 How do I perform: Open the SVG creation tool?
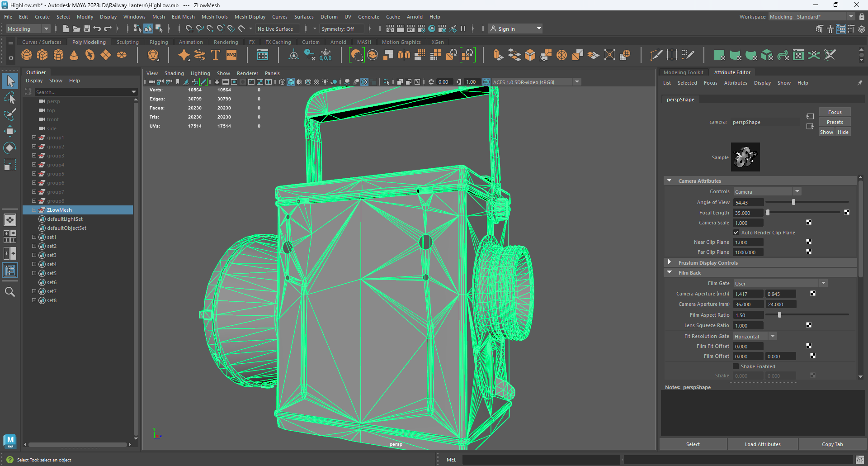click(x=231, y=55)
